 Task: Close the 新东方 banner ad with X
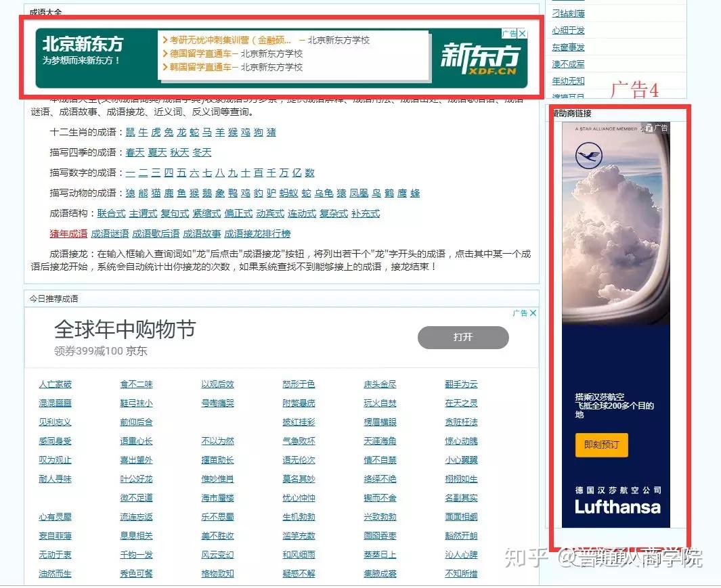point(523,34)
